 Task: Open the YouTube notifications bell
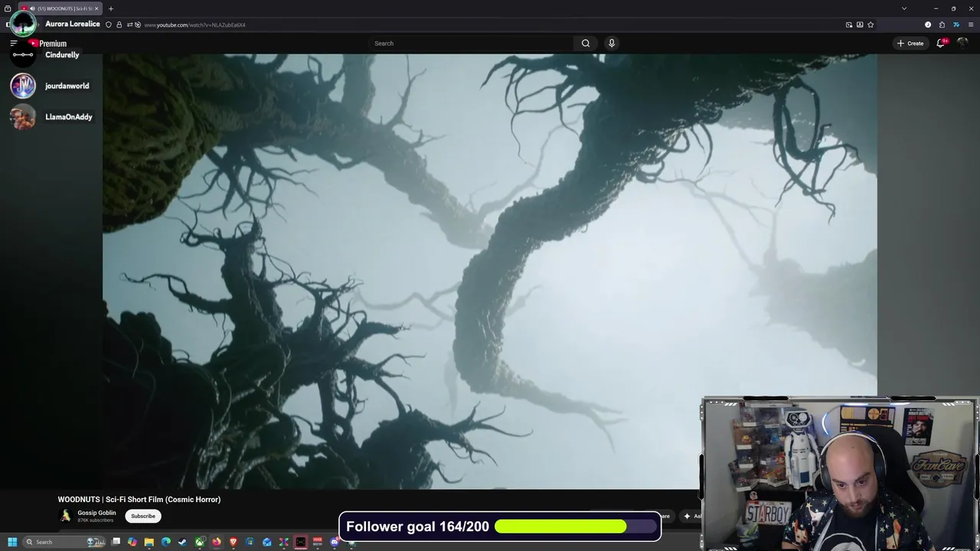pos(941,44)
